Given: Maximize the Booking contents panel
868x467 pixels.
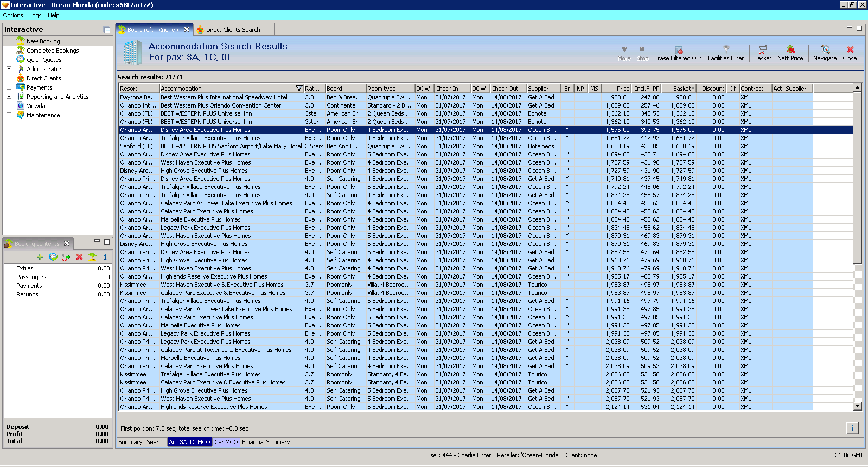Looking at the screenshot, I should (x=107, y=242).
